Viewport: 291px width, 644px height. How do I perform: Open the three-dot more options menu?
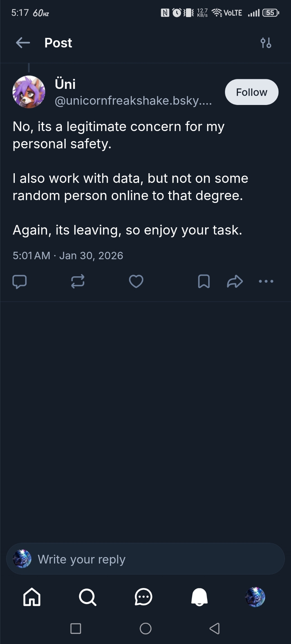click(x=266, y=281)
